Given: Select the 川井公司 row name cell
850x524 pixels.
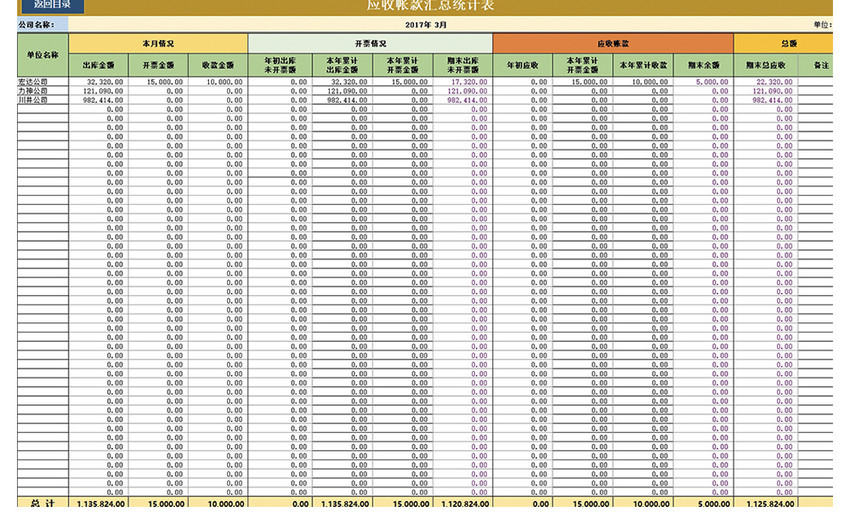Looking at the screenshot, I should [x=43, y=100].
